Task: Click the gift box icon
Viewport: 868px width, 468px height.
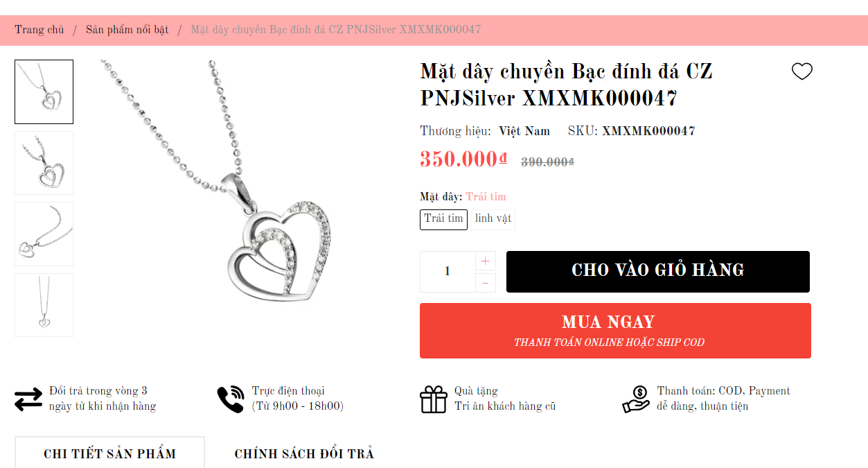Action: coord(434,399)
